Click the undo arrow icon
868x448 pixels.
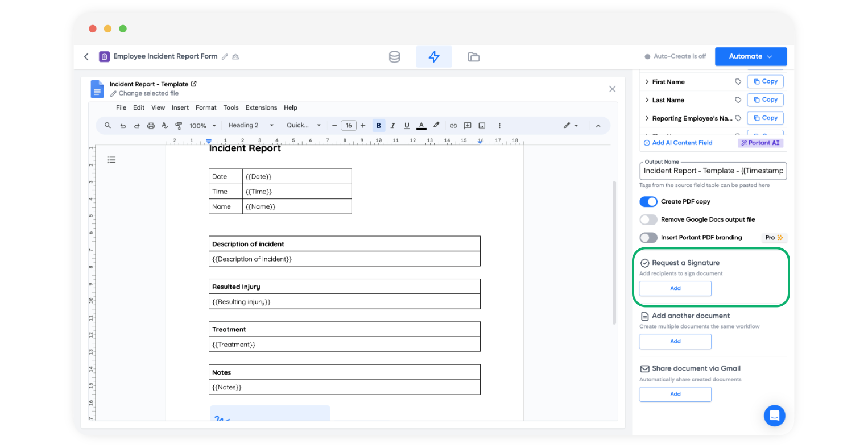[x=123, y=126]
